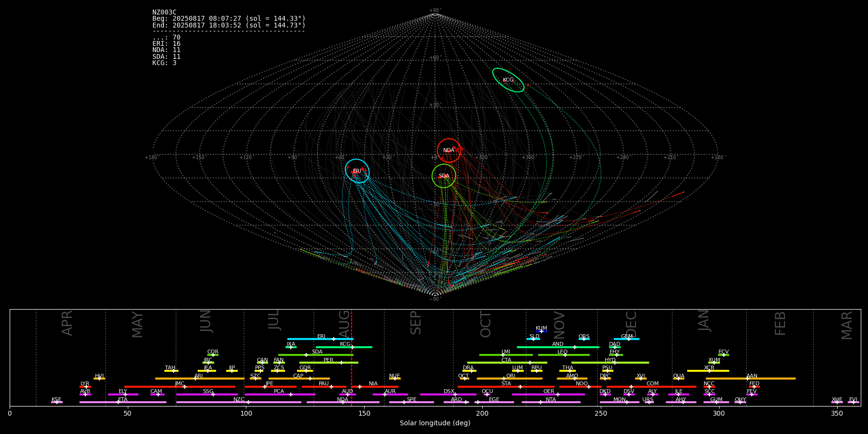Click the MON shower bar in timeline
Viewport: 868px width, 434px height.
coord(620,402)
